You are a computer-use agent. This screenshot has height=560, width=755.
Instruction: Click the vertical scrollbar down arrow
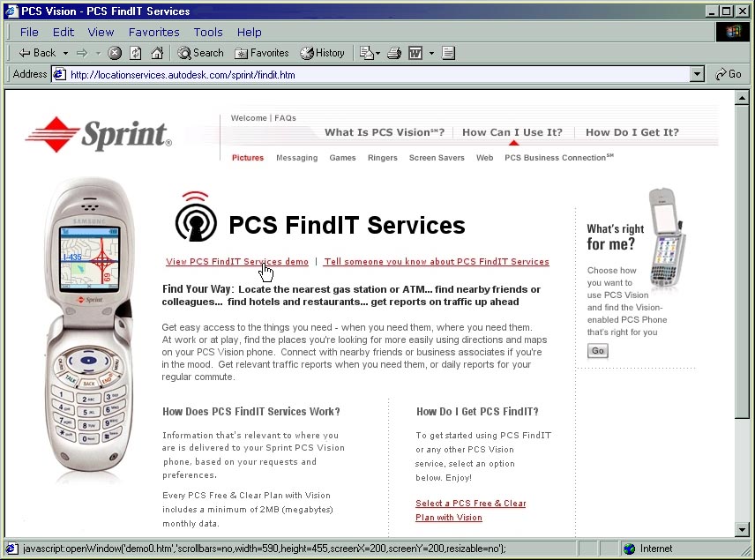tap(742, 530)
